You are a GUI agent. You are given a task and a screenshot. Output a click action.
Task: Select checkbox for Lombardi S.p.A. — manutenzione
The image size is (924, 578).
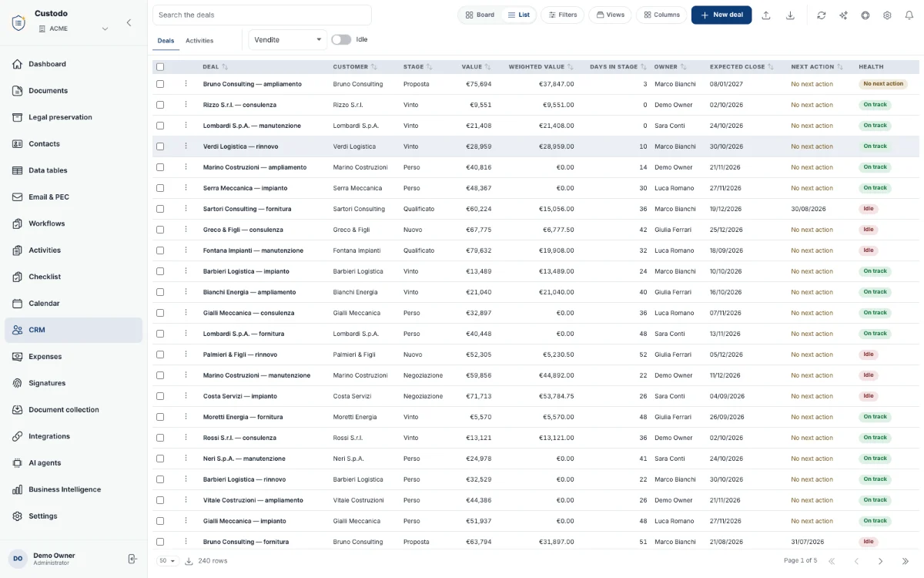pyautogui.click(x=160, y=126)
